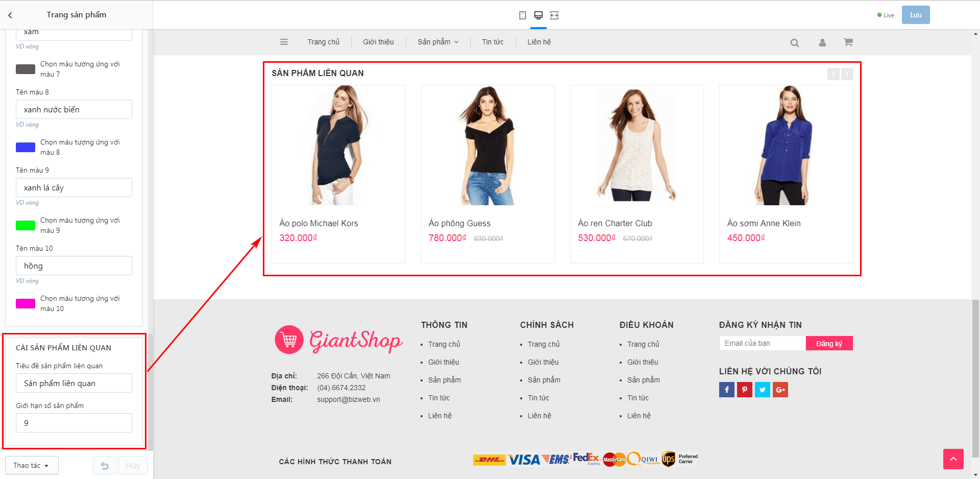
Task: Click the previous arrow of related products carousel
Action: (x=834, y=74)
